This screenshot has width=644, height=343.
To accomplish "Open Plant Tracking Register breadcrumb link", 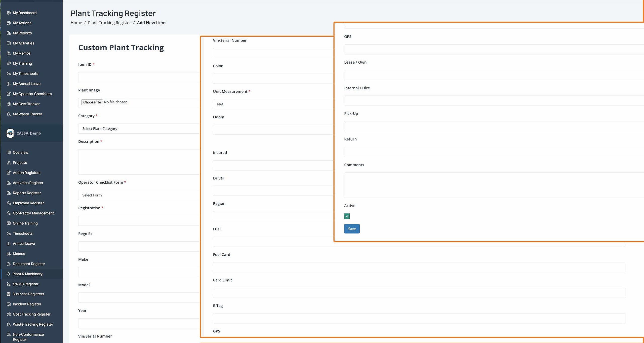I will [x=109, y=23].
